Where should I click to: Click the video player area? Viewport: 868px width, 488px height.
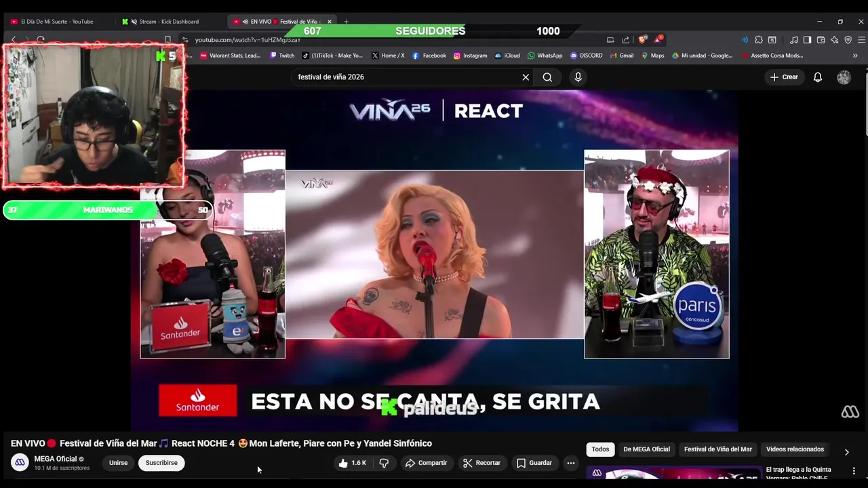click(434, 261)
